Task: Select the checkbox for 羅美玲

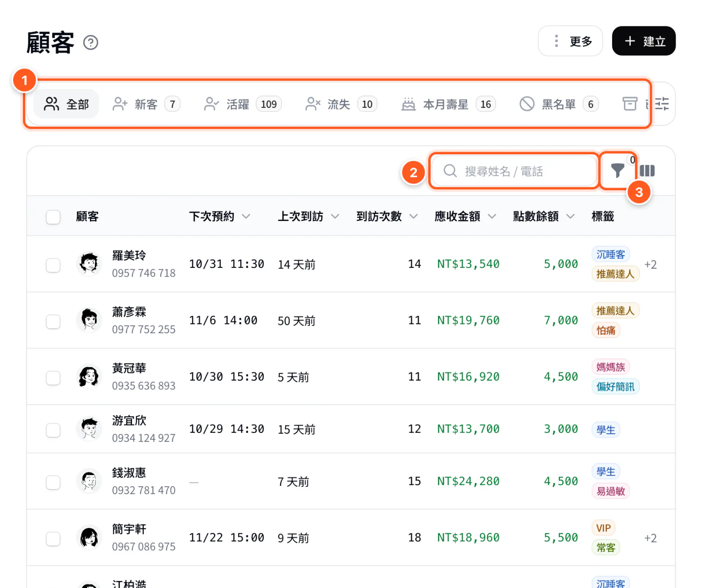Action: click(53, 265)
